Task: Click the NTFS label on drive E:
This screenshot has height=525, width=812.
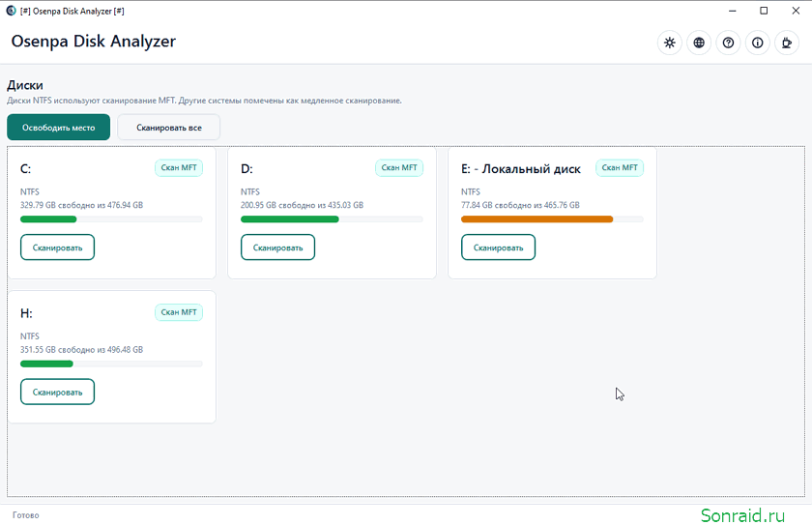Action: [x=471, y=191]
